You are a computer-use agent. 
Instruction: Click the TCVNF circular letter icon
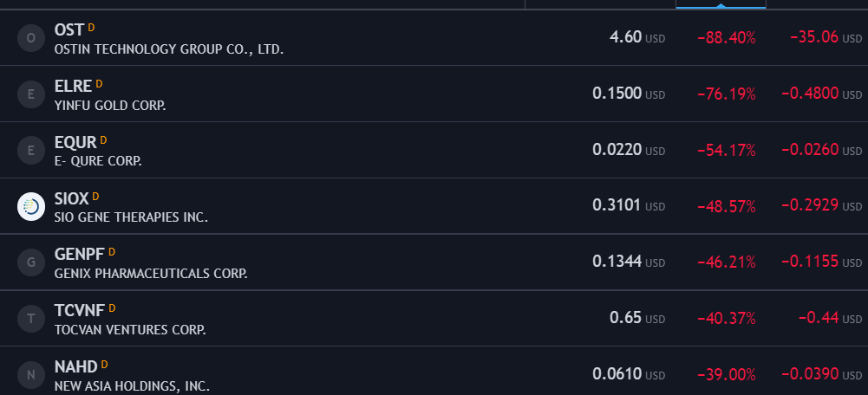pos(31,319)
